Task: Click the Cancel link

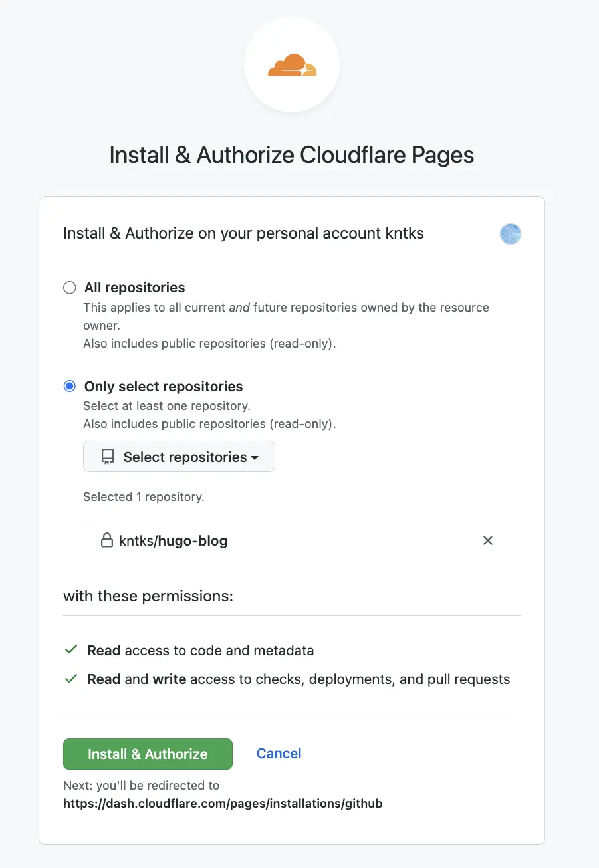Action: coord(279,754)
